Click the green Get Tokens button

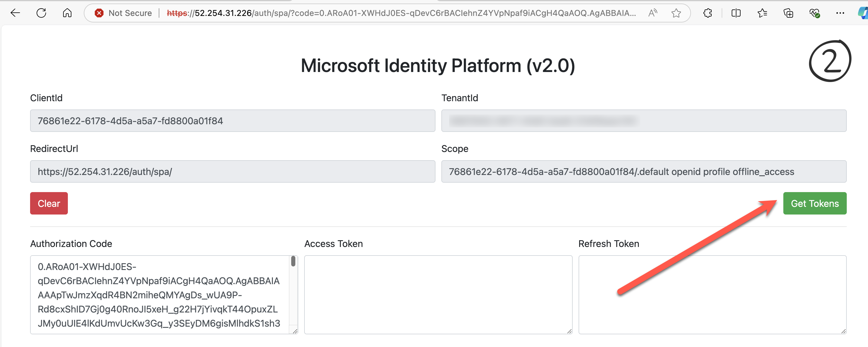point(814,203)
